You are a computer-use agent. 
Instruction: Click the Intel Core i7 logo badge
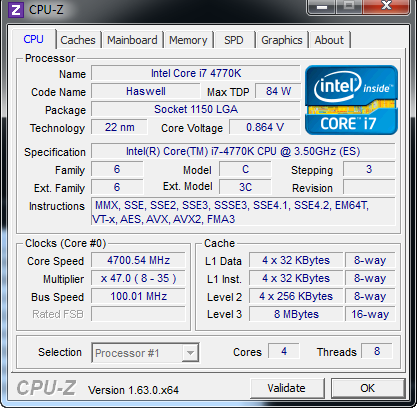coord(351,100)
